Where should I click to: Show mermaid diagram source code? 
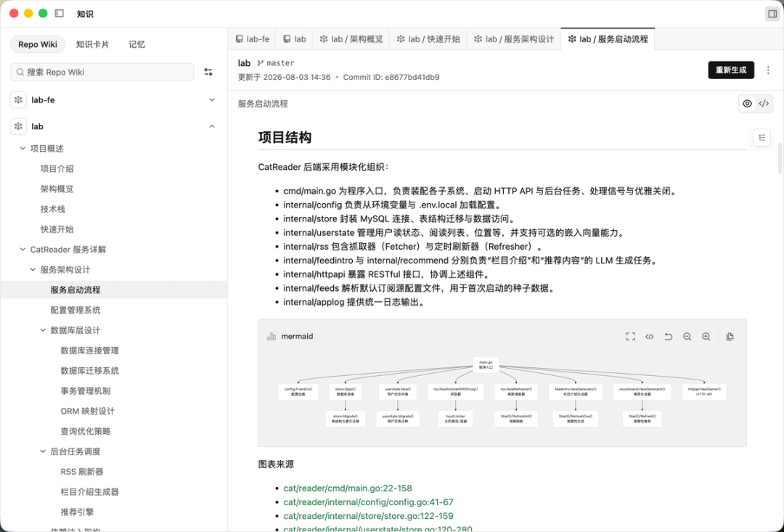tap(650, 337)
